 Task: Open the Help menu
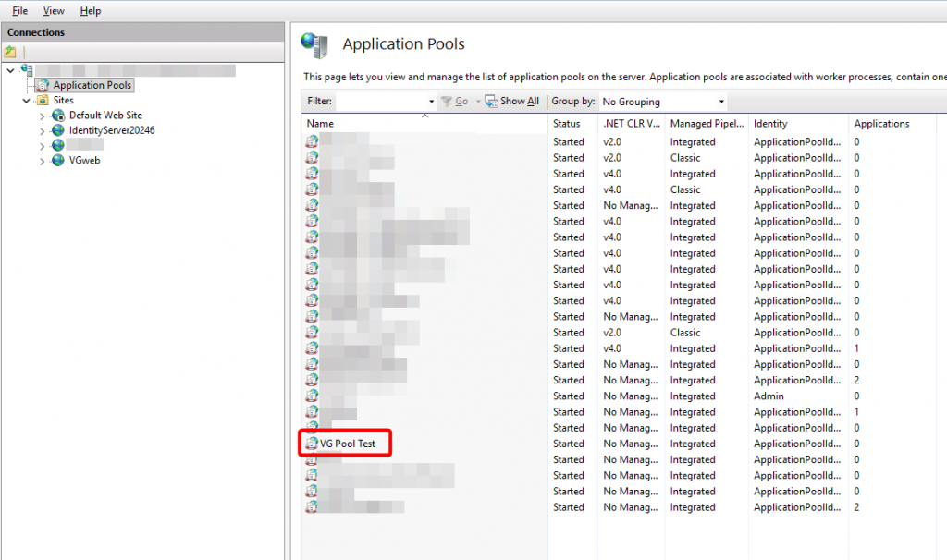click(x=91, y=11)
